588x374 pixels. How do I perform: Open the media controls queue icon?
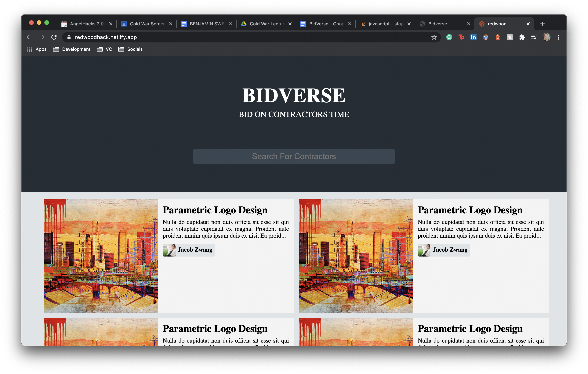pos(534,37)
